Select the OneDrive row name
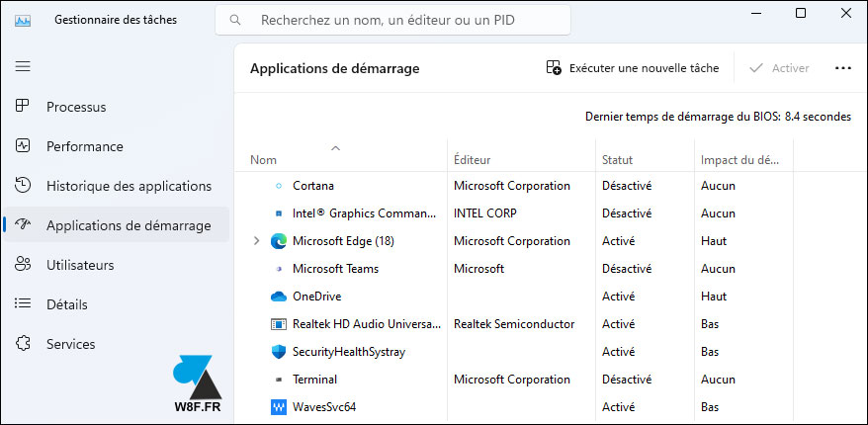 click(x=316, y=297)
